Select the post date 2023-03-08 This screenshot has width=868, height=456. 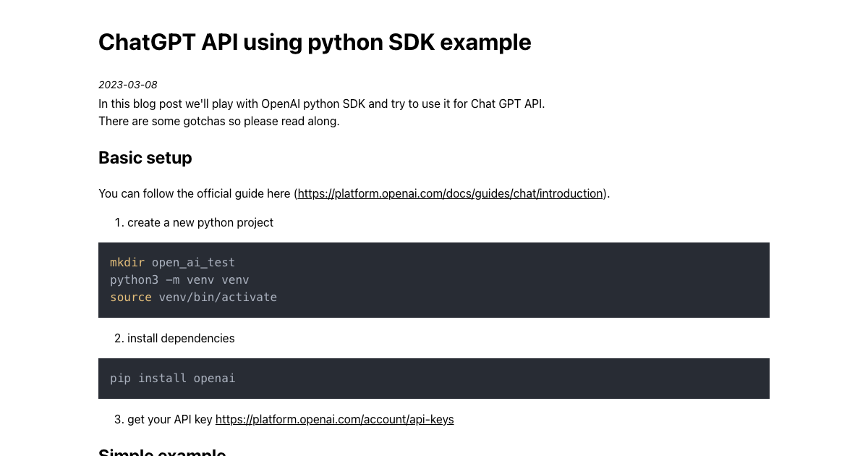tap(127, 85)
